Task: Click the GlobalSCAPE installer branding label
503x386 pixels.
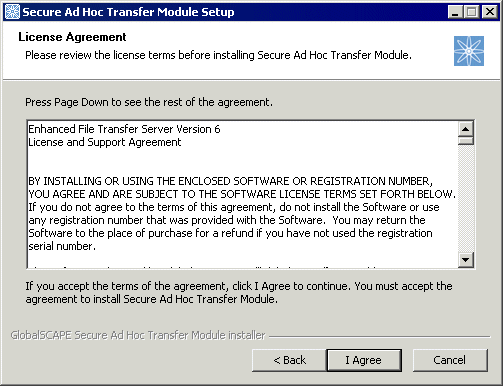Action: point(138,335)
